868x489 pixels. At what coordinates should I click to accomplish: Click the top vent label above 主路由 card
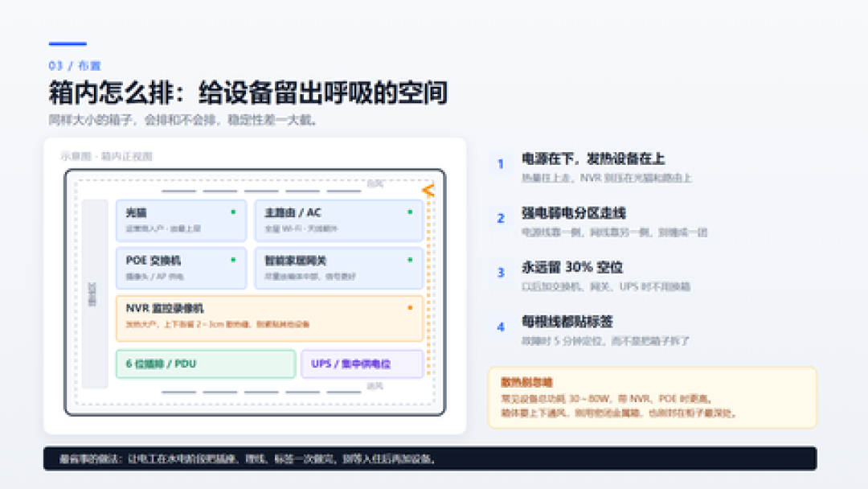pyautogui.click(x=375, y=184)
